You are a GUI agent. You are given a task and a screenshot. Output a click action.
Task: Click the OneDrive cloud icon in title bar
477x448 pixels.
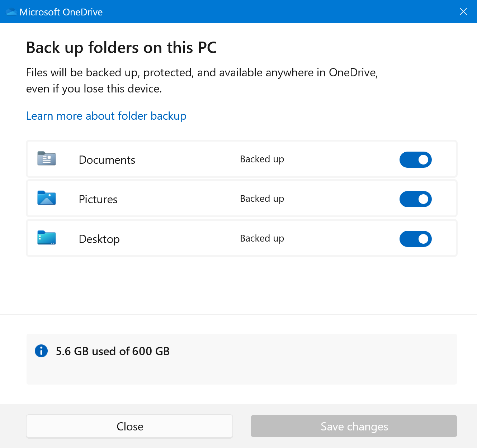pos(11,12)
